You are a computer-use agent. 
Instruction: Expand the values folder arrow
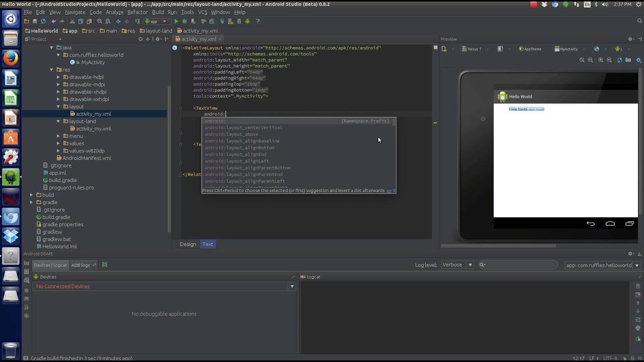[58, 143]
